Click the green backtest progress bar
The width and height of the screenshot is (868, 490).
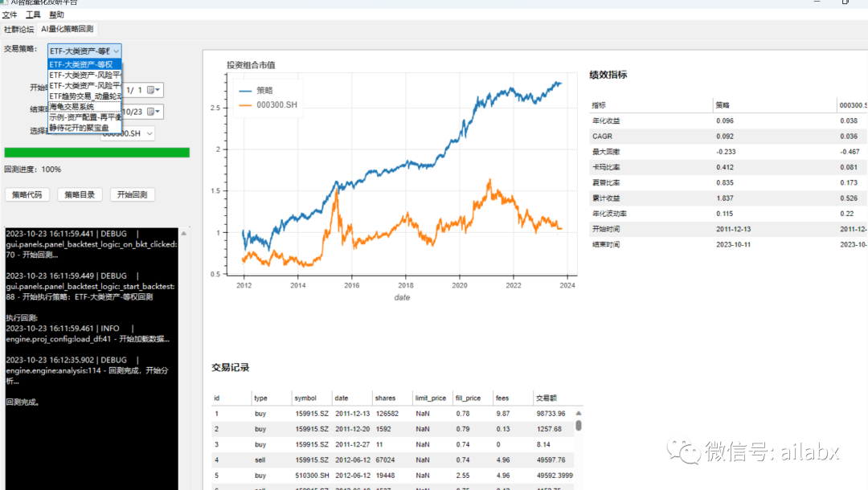[x=97, y=153]
